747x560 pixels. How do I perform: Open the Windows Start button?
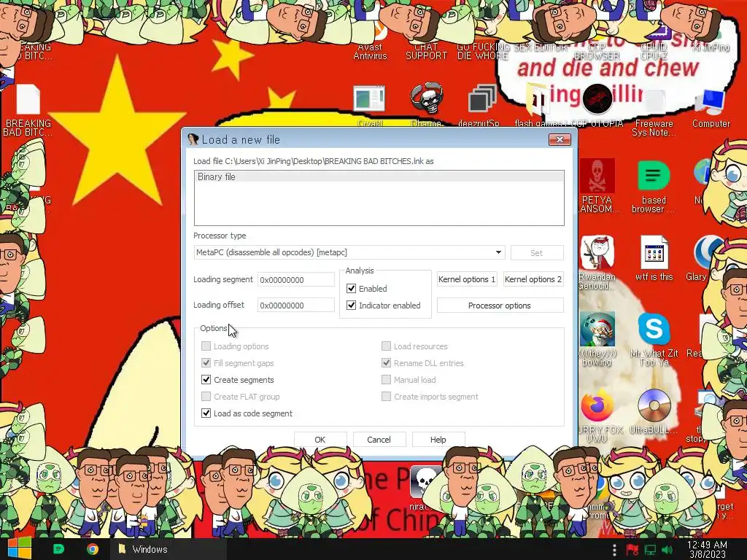(x=19, y=548)
